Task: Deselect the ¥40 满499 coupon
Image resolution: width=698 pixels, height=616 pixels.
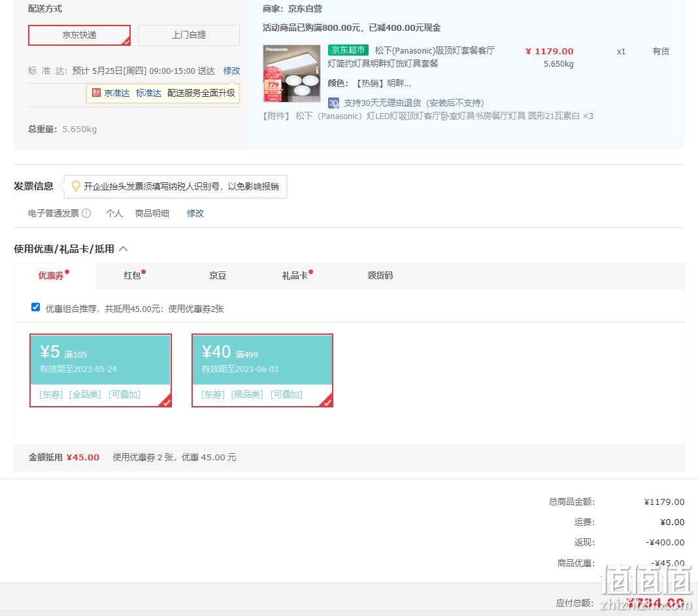Action: (x=262, y=371)
